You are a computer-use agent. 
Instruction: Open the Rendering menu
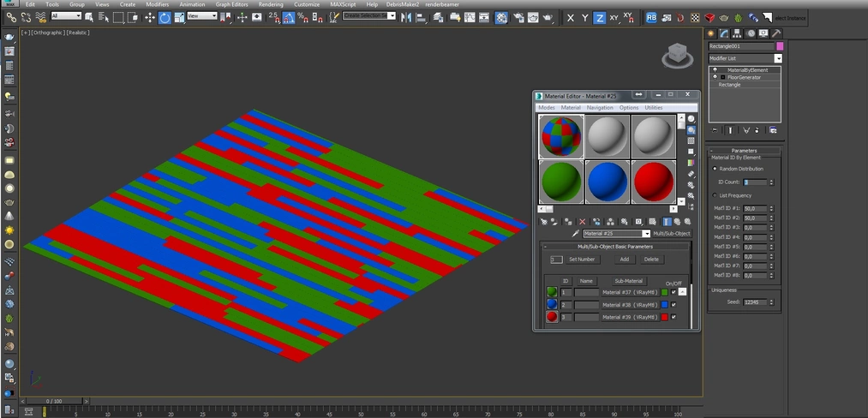click(x=271, y=4)
